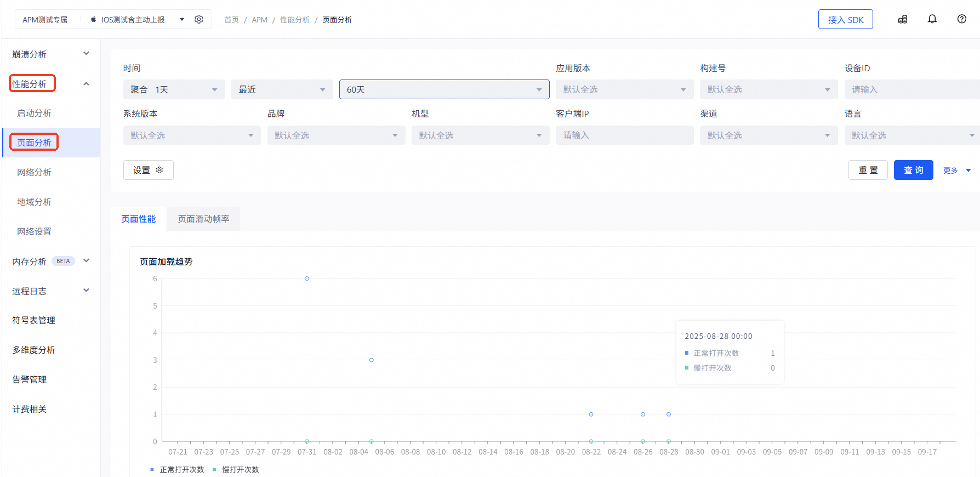
Task: Click the 查询 button
Action: click(x=914, y=170)
